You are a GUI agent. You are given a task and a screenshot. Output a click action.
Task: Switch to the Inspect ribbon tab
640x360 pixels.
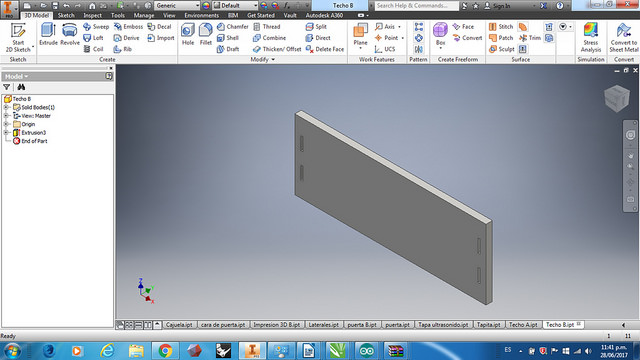tap(93, 16)
